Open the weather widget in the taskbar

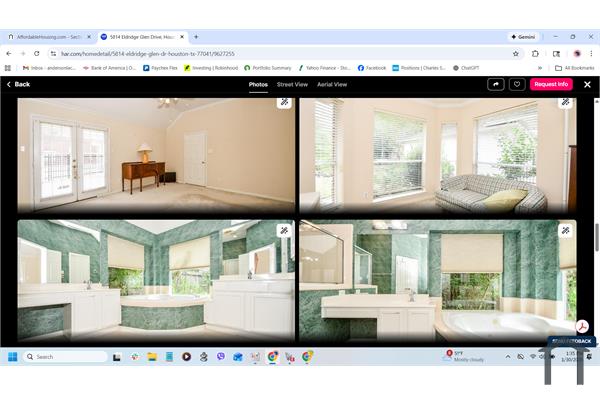464,356
